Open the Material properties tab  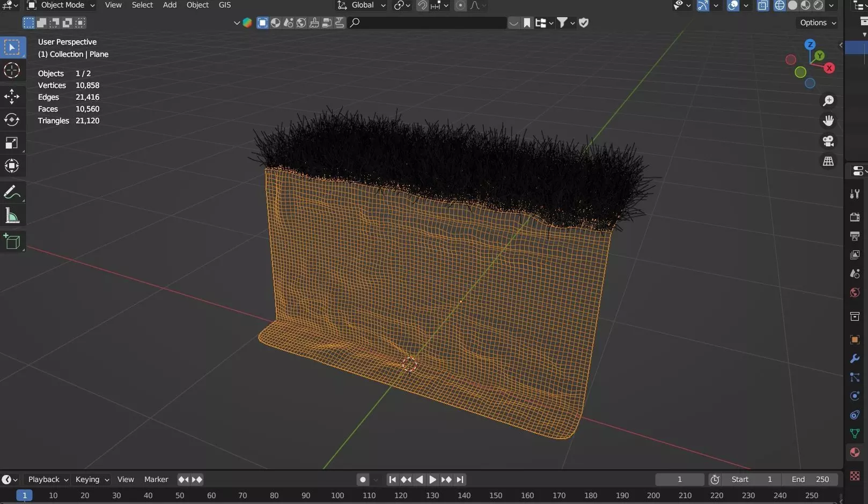point(855,452)
